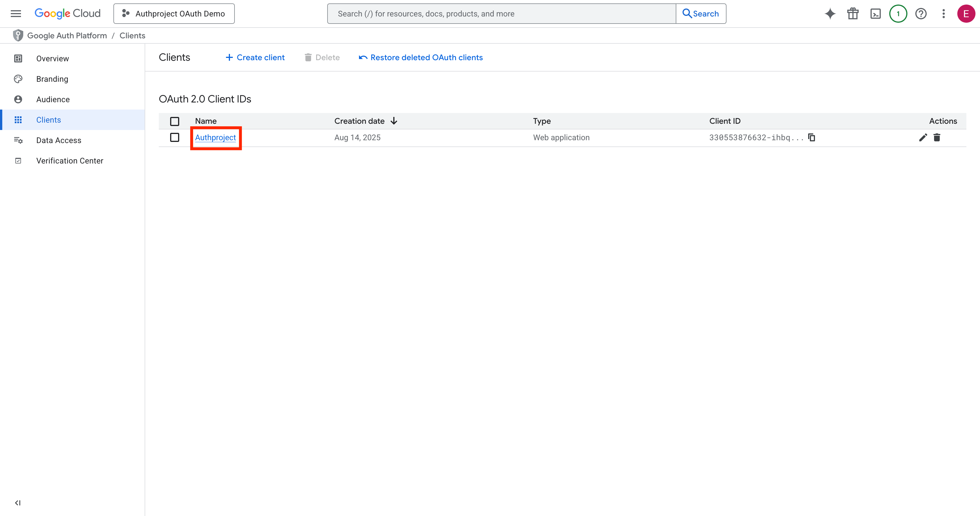Image resolution: width=980 pixels, height=516 pixels.
Task: Delete Authproject client with trash icon
Action: click(x=937, y=137)
